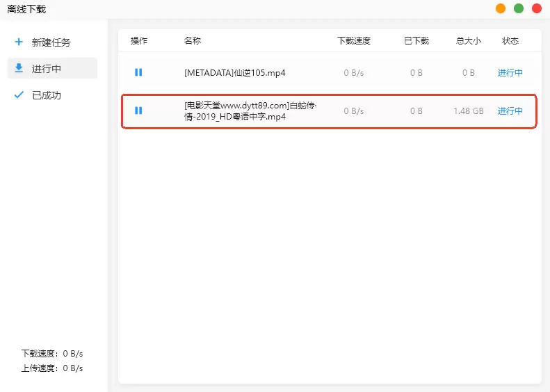Open 进行中 status link for 白蛇传·情 task
The height and width of the screenshot is (392, 550).
pyautogui.click(x=510, y=111)
